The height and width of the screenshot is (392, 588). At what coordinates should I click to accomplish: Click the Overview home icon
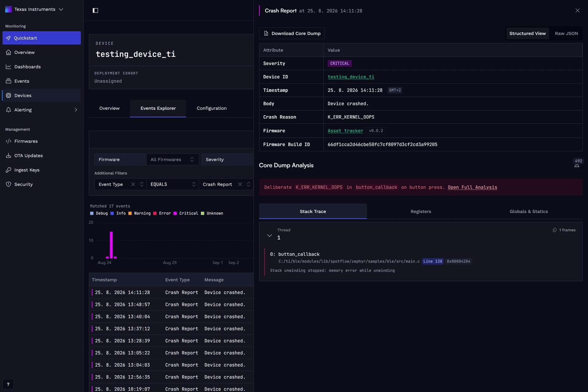(8, 52)
